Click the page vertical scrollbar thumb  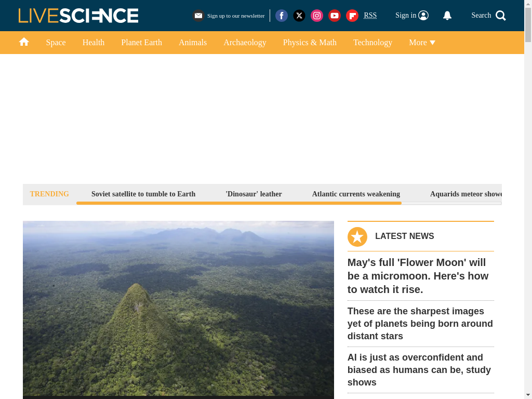point(528,24)
